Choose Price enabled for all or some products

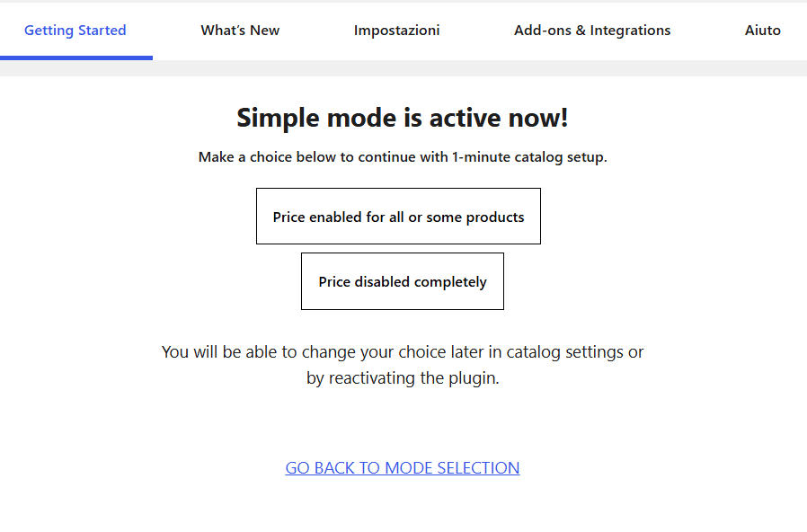pyautogui.click(x=398, y=216)
